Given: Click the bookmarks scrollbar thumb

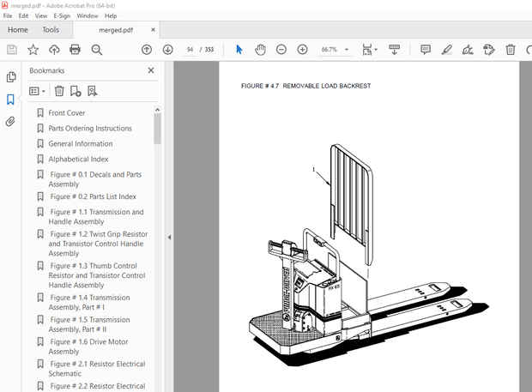Looking at the screenshot, I should click(x=157, y=129).
